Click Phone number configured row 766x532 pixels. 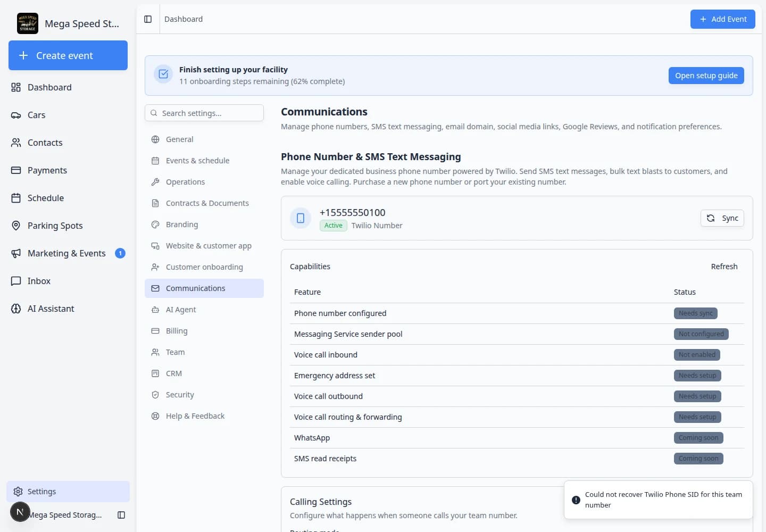point(517,313)
